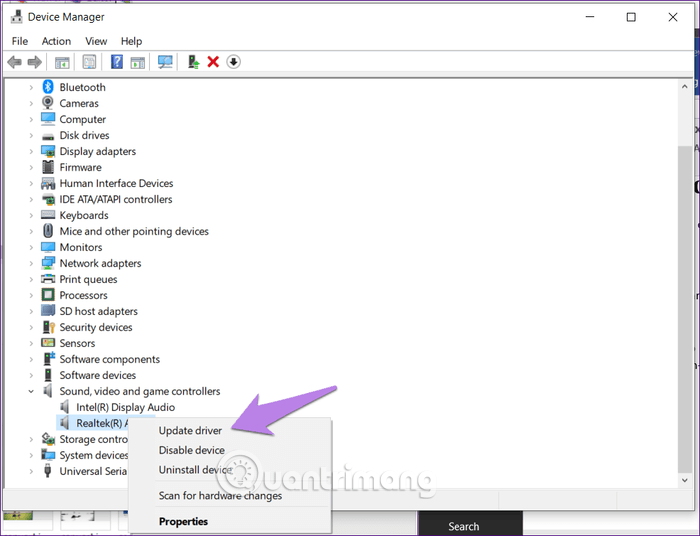
Task: Expand the Computer node
Action: click(x=31, y=119)
